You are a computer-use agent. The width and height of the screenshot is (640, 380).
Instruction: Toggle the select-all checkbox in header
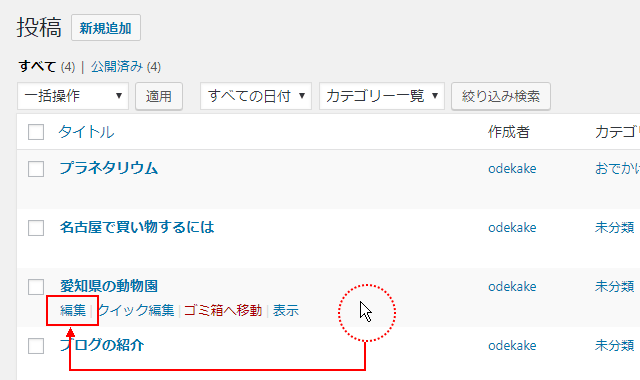36,132
